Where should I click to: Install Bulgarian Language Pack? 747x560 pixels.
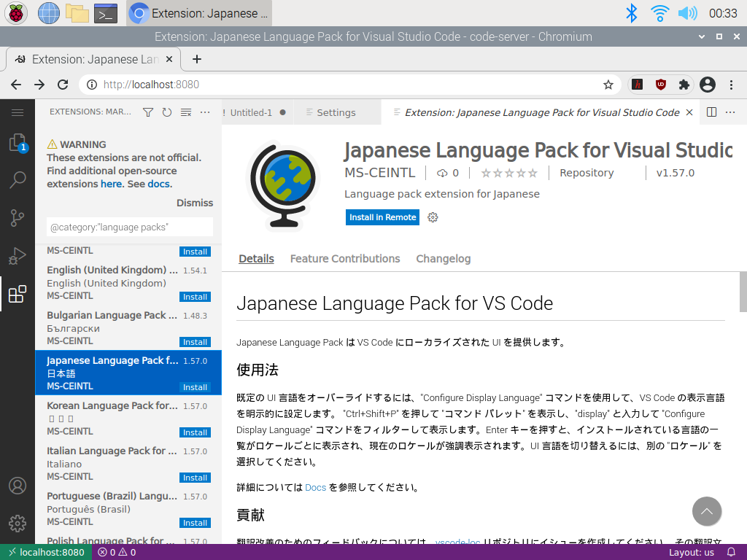(196, 342)
